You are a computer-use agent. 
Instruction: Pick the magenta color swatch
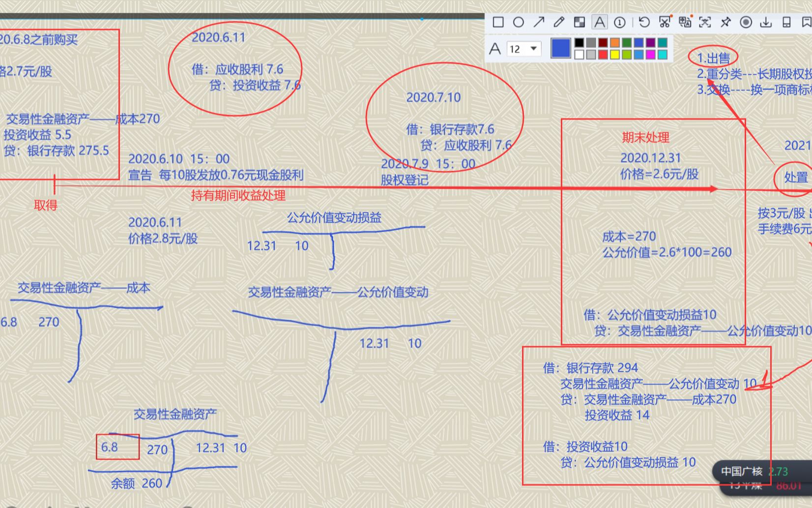(x=650, y=55)
